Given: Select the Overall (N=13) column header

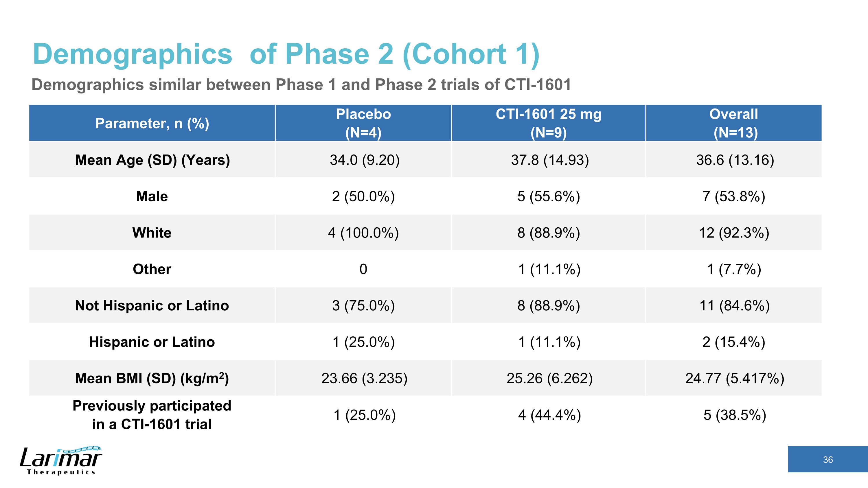Looking at the screenshot, I should point(733,123).
